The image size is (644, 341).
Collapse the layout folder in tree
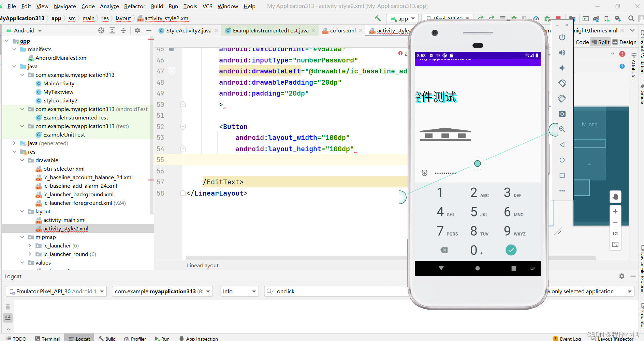pyautogui.click(x=22, y=211)
